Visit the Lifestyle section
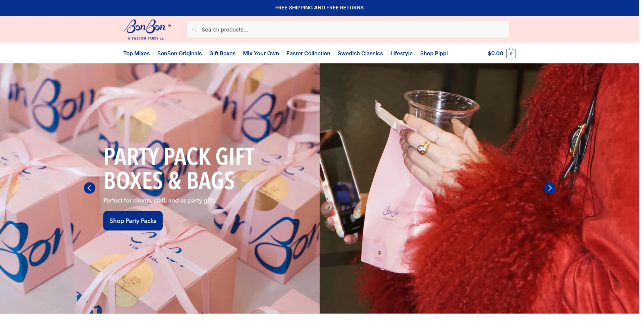This screenshot has height=333, width=644. 401,53
